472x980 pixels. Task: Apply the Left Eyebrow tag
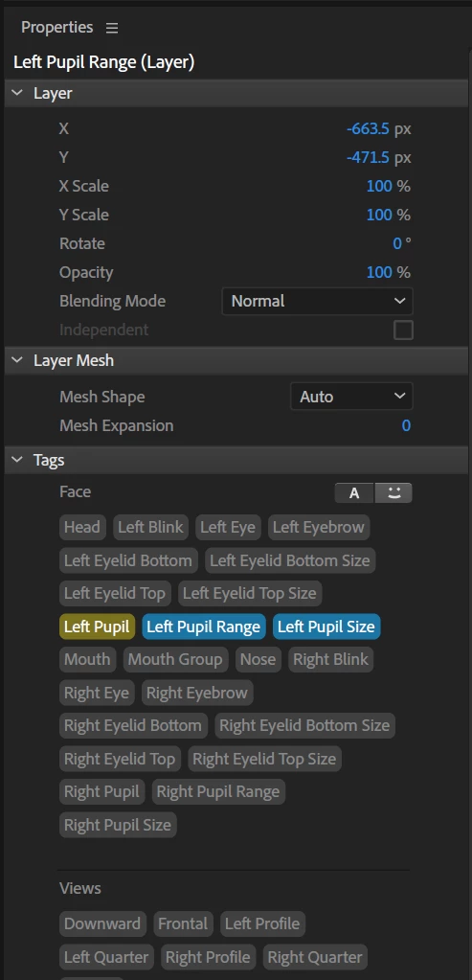point(319,527)
